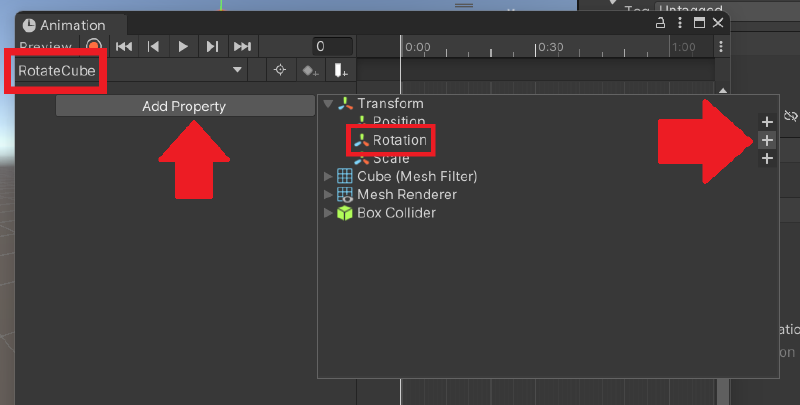Image resolution: width=800 pixels, height=405 pixels.
Task: Go to the previous keyframe
Action: (153, 46)
